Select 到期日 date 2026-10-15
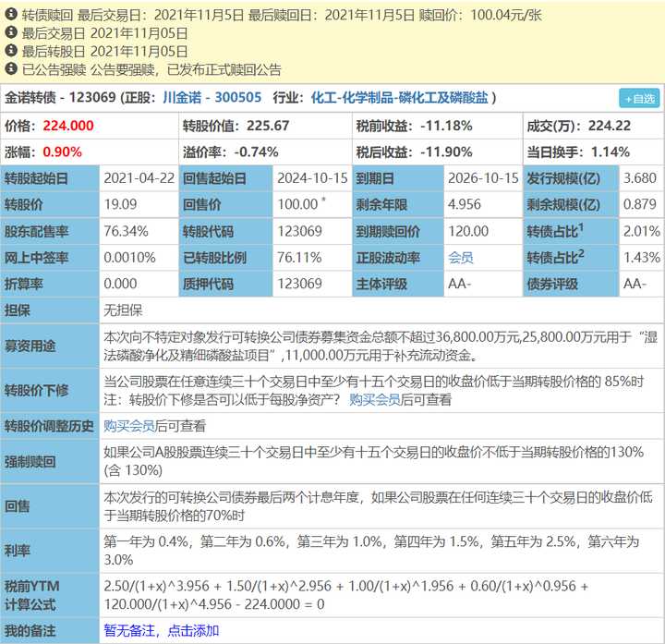The image size is (665, 644). point(483,178)
